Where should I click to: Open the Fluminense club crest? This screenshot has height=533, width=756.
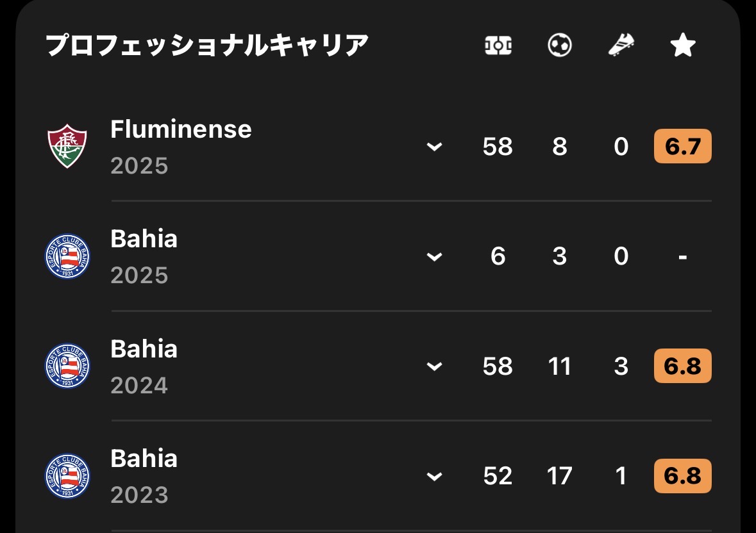(67, 147)
